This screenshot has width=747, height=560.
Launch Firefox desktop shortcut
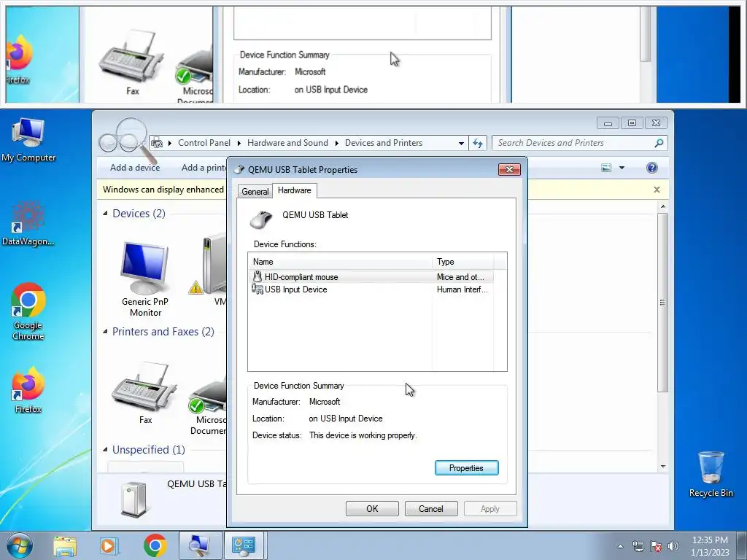(x=28, y=390)
